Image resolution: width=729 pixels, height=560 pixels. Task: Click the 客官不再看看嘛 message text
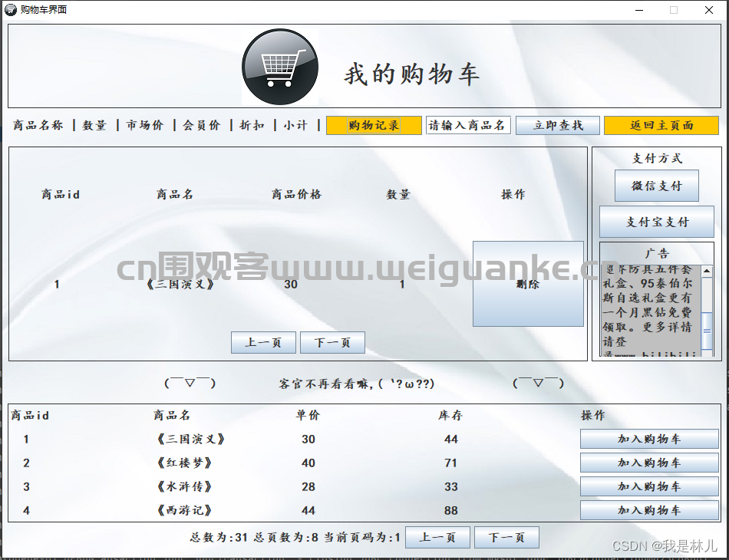coord(356,384)
